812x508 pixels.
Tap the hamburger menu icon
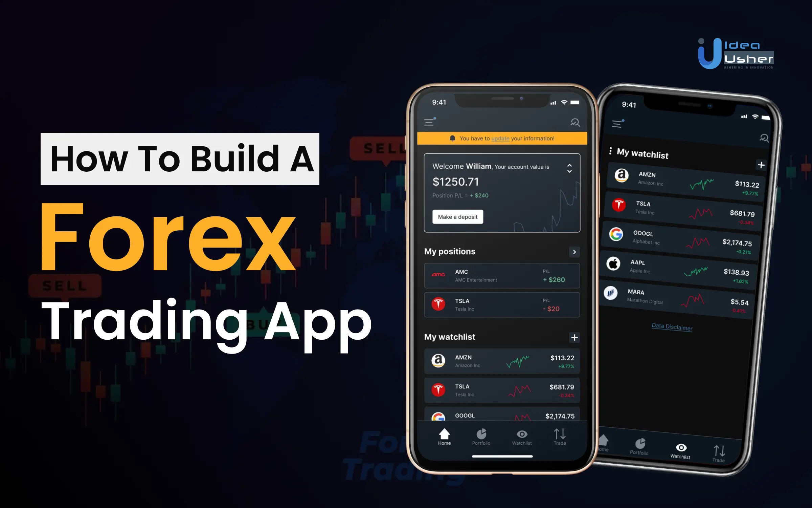click(430, 122)
